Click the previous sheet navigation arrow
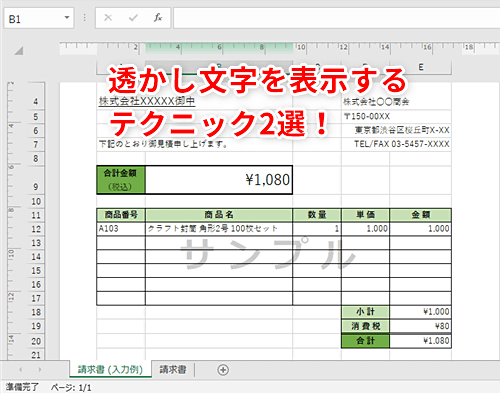 21,370
